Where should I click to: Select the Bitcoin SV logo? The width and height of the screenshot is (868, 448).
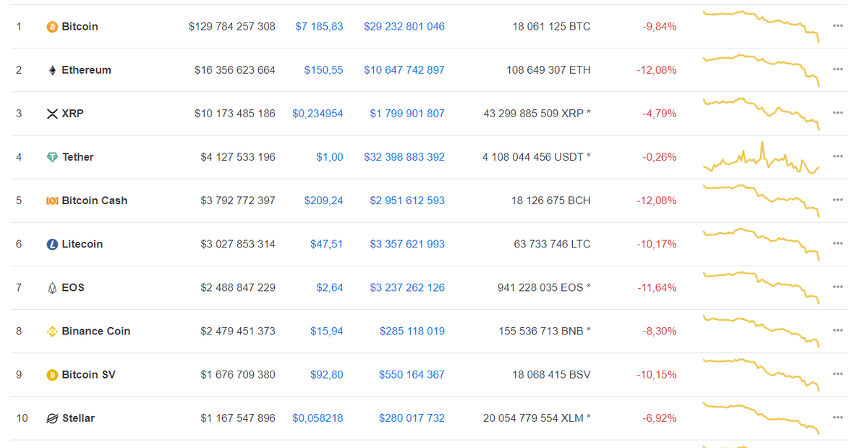pos(51,374)
